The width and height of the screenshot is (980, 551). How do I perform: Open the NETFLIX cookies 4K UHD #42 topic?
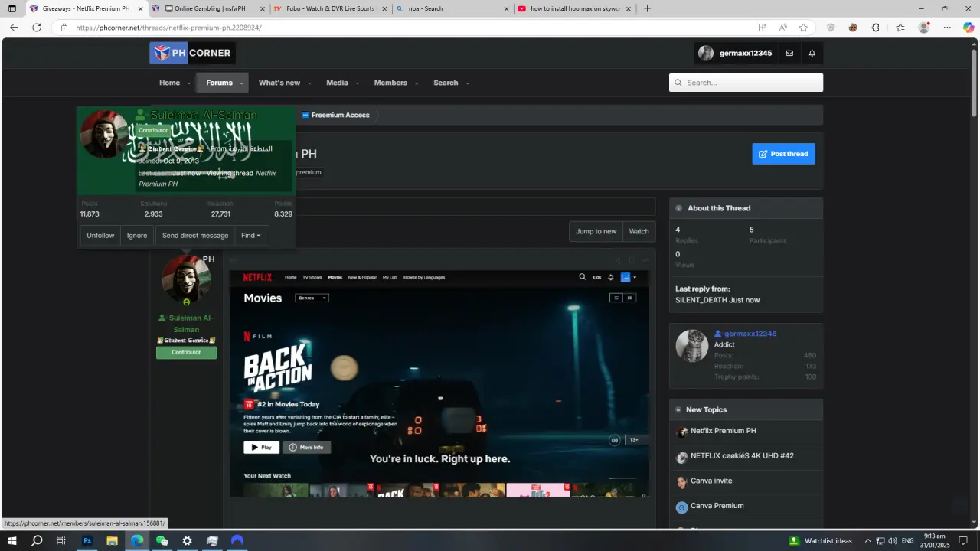pyautogui.click(x=742, y=456)
